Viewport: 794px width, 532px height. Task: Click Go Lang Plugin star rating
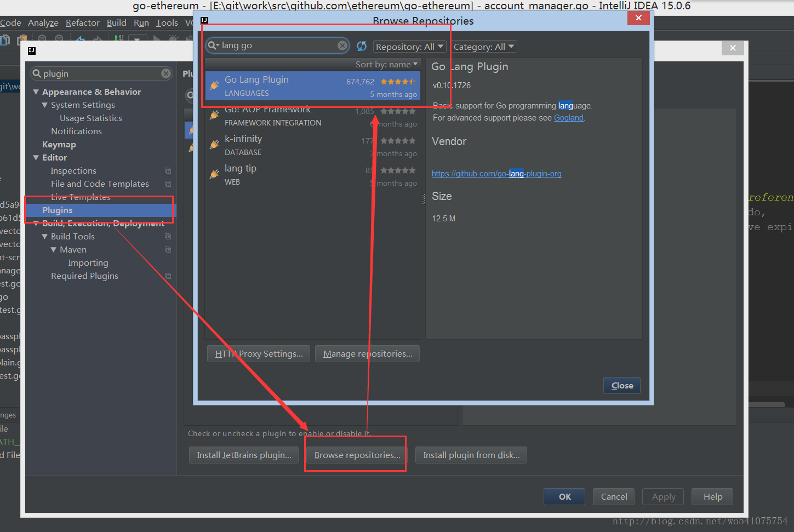[398, 82]
